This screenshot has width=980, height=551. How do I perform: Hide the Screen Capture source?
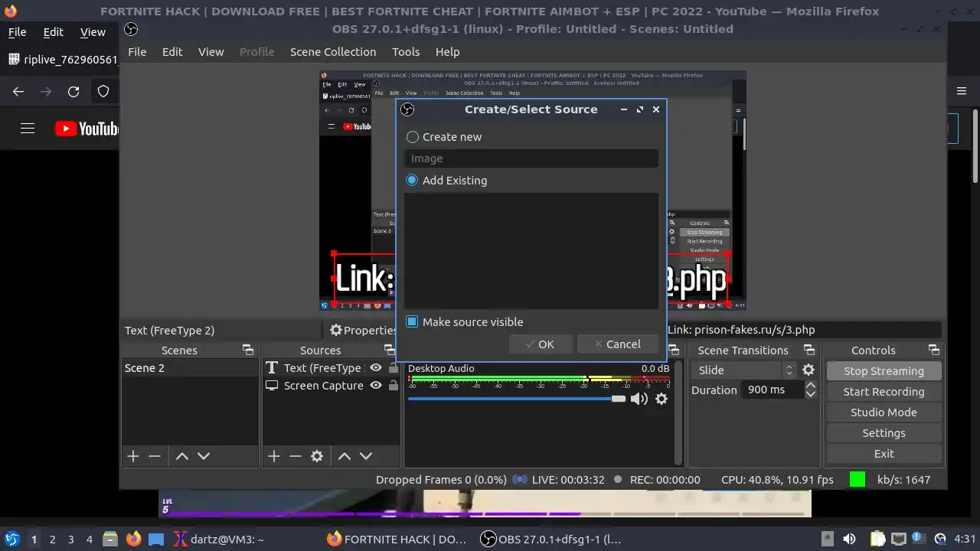[376, 386]
